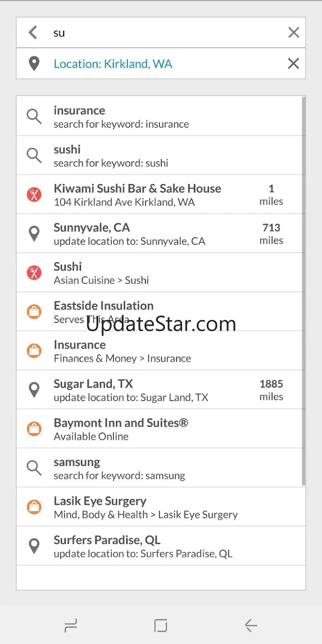This screenshot has height=644, width=322.
Task: Click the suggestions list scrollbar
Action: (304, 291)
